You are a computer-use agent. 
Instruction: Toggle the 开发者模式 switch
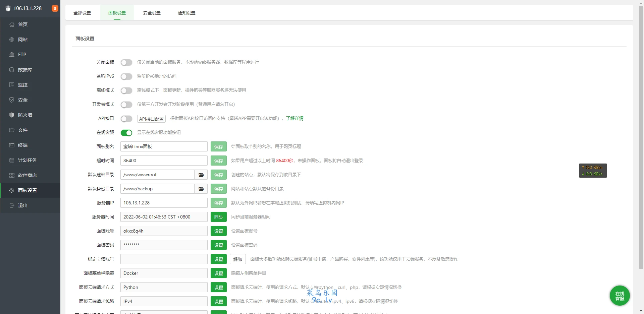(x=126, y=105)
